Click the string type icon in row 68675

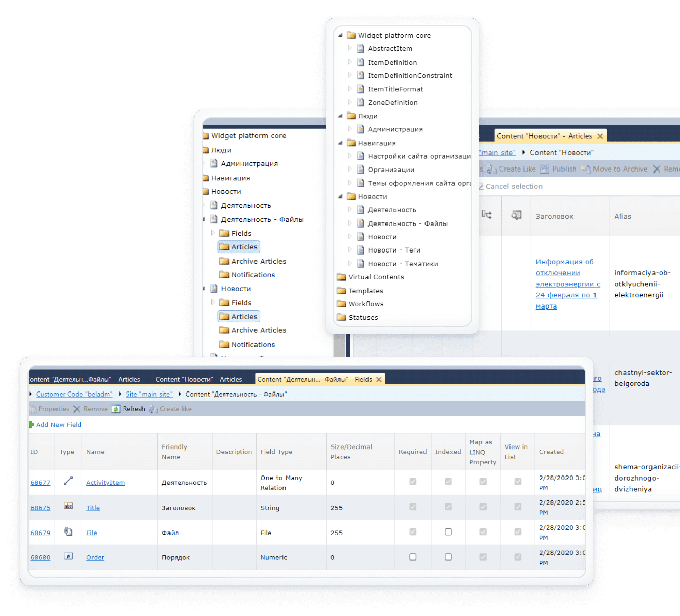click(68, 506)
